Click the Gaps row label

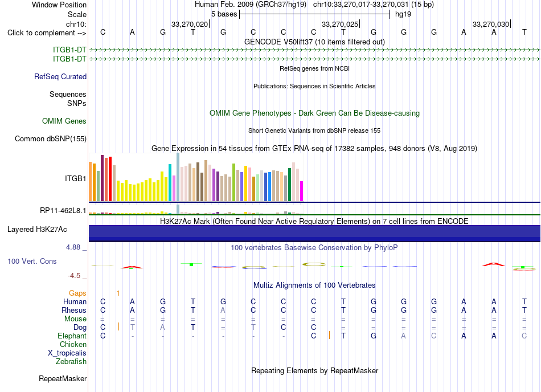77,293
